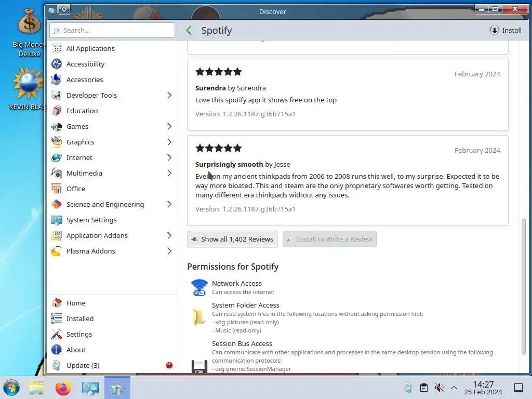Click the All Applications category icon
This screenshot has width=532, height=399.
coord(57,48)
